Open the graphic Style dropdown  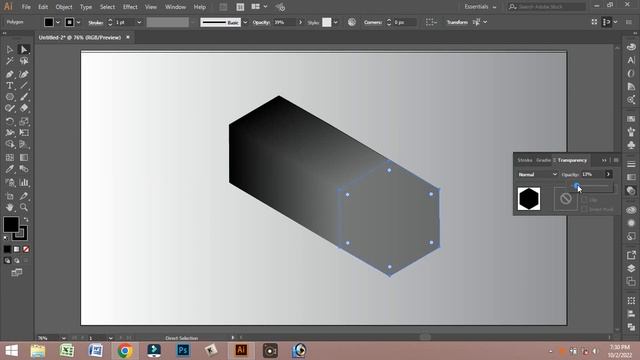(x=336, y=22)
